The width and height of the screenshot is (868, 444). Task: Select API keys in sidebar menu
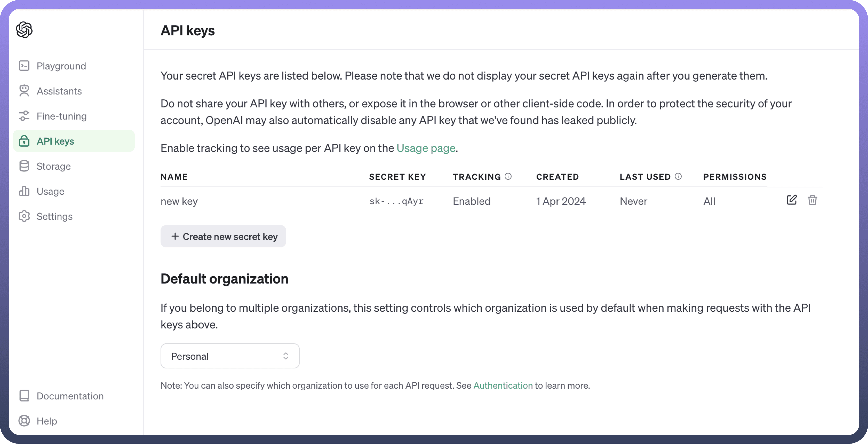(x=55, y=141)
